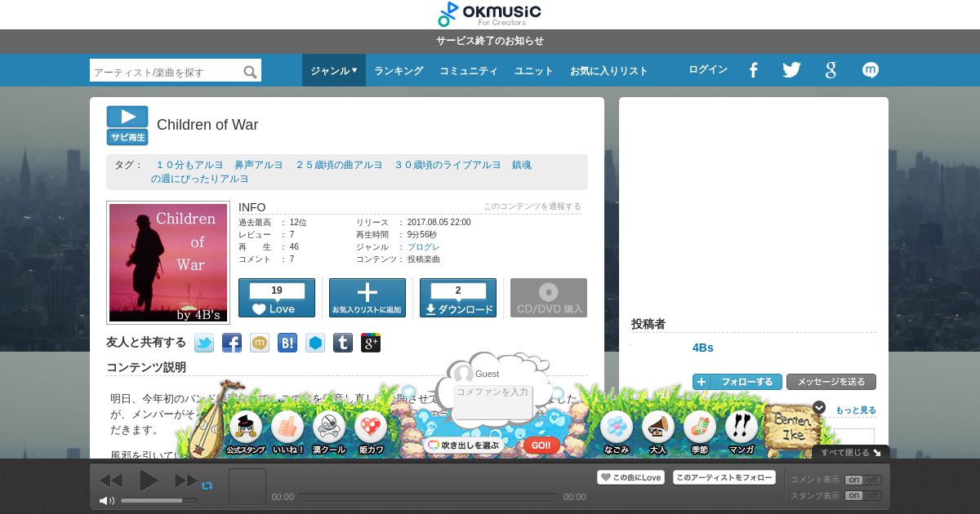Click メッセージを送る button
This screenshot has height=514, width=980.
coord(831,382)
